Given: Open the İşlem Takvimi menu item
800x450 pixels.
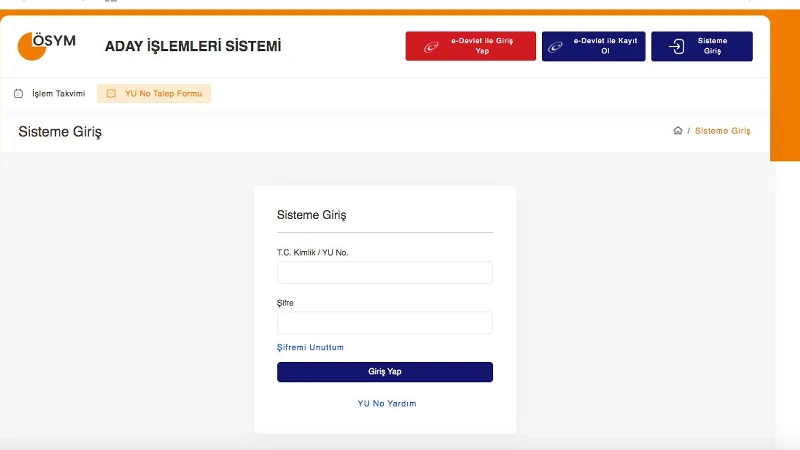Looking at the screenshot, I should (x=58, y=94).
